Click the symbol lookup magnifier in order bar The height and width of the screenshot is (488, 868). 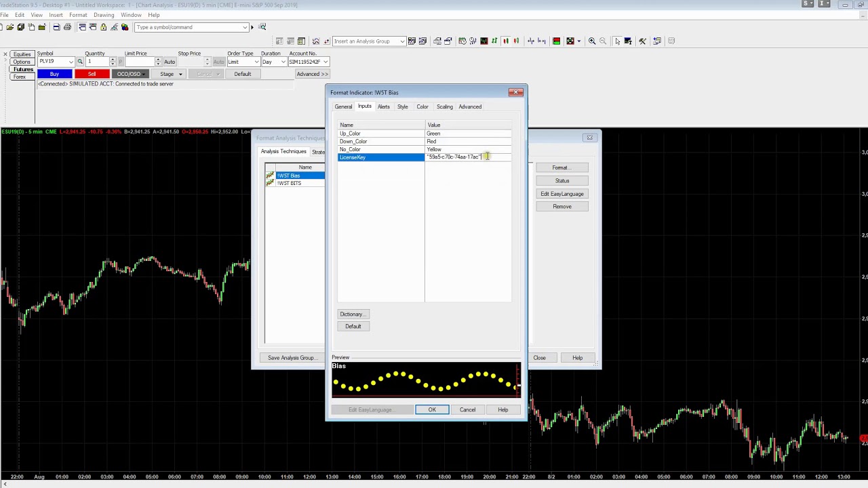pyautogui.click(x=80, y=62)
